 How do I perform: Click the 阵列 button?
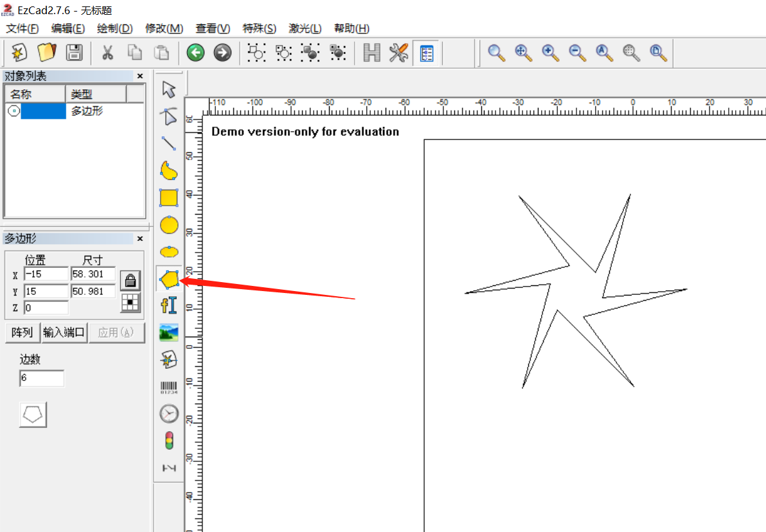22,333
